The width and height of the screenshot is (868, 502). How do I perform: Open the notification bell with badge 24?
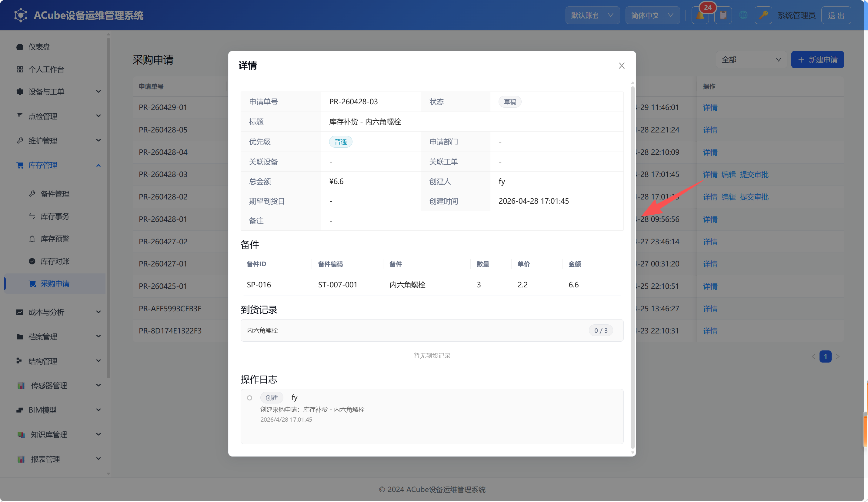click(700, 15)
